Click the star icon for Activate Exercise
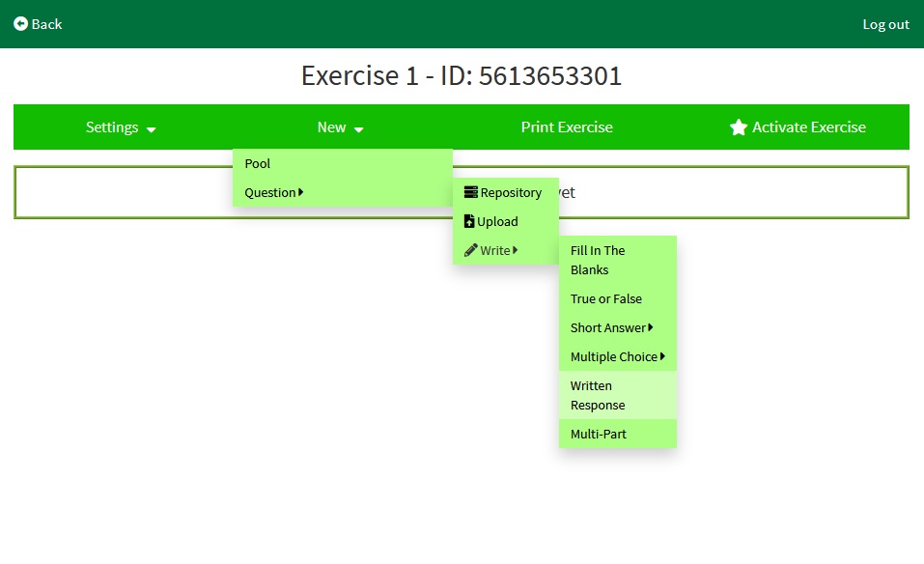This screenshot has width=924, height=564. point(739,127)
